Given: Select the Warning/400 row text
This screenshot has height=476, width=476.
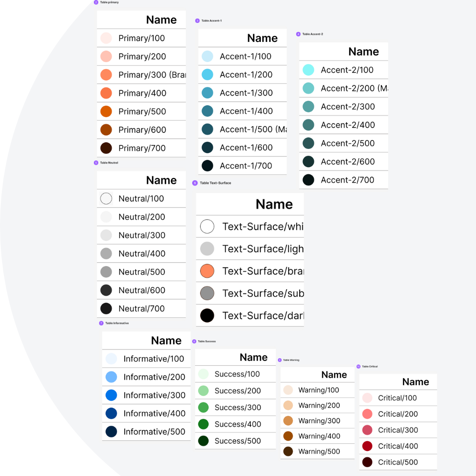Looking at the screenshot, I should pyautogui.click(x=319, y=436).
